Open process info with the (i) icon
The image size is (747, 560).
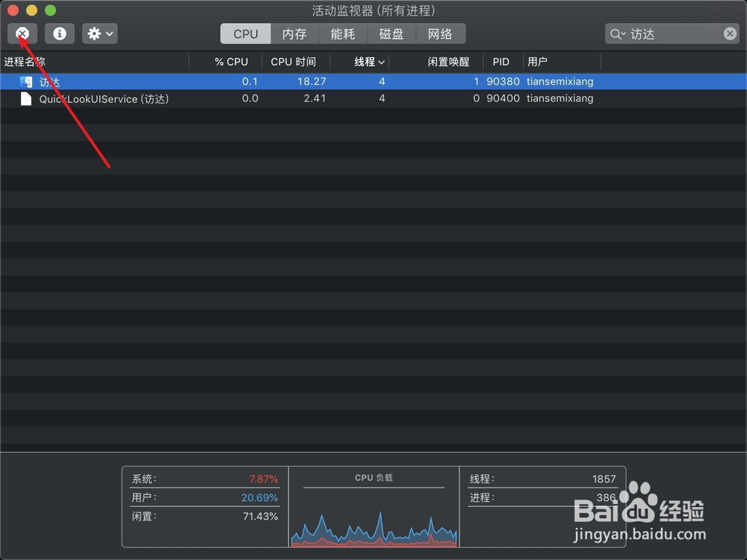click(59, 33)
